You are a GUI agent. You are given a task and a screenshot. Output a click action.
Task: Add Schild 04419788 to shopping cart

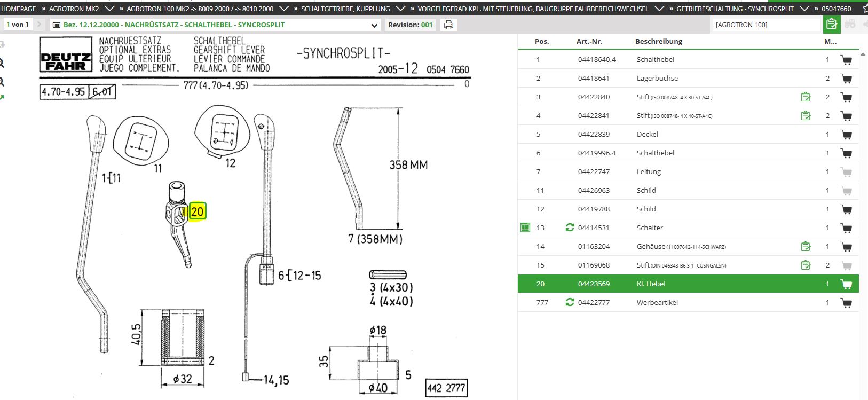point(846,209)
